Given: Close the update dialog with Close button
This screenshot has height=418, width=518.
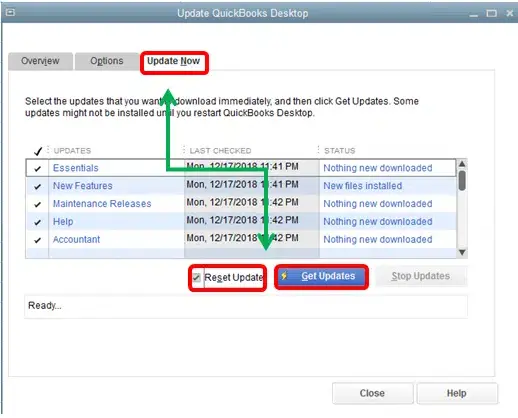Looking at the screenshot, I should point(372,393).
